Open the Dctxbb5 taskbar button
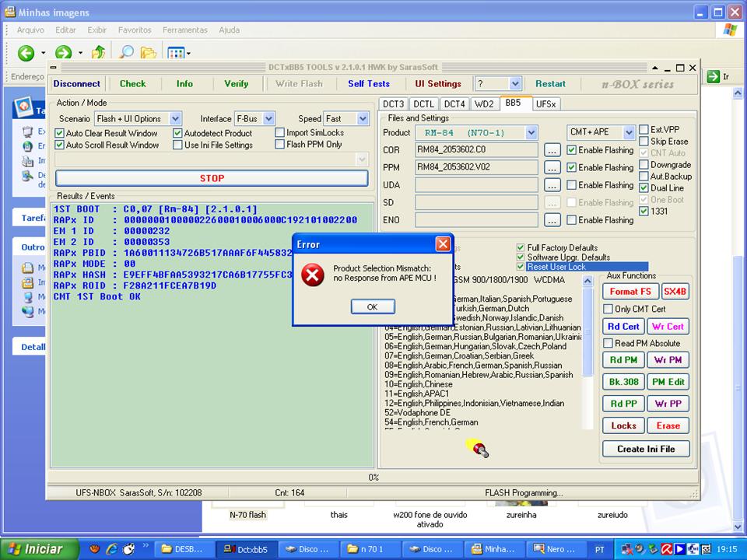Viewport: 747px width, 560px height. point(246,549)
